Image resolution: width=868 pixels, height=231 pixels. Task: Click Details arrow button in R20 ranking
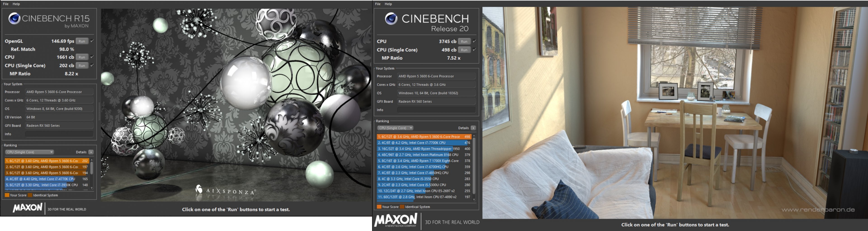[x=473, y=128]
